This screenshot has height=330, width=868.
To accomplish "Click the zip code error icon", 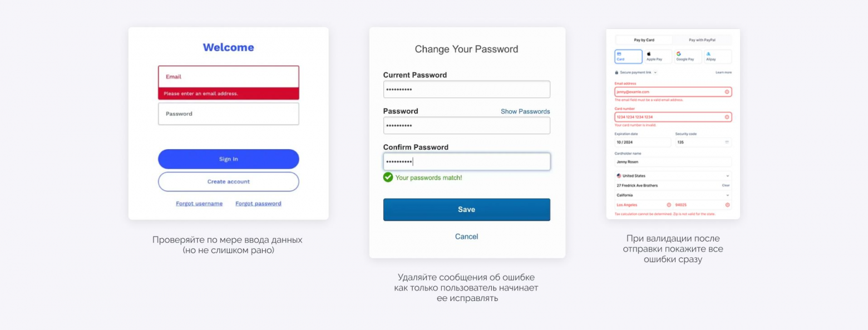I will click(727, 205).
